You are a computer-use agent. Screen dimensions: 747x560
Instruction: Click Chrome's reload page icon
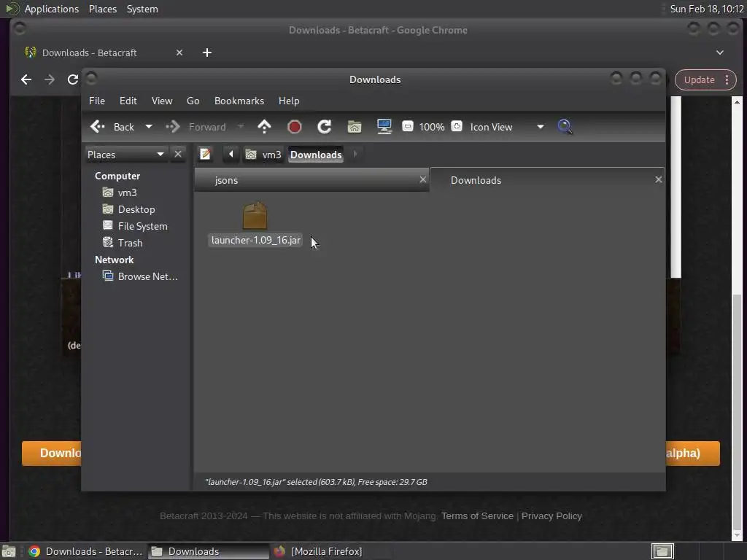click(73, 79)
